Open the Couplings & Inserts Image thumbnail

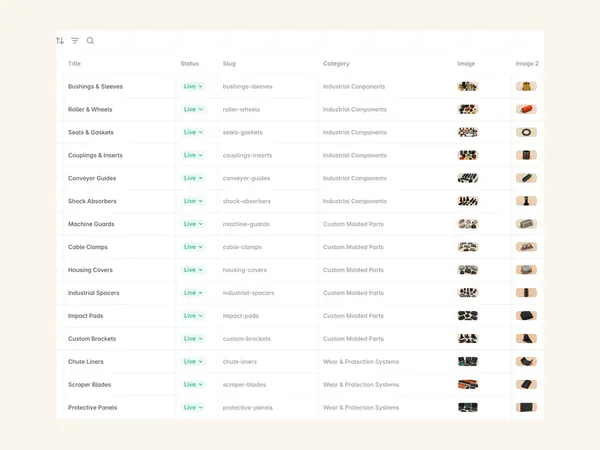[468, 155]
